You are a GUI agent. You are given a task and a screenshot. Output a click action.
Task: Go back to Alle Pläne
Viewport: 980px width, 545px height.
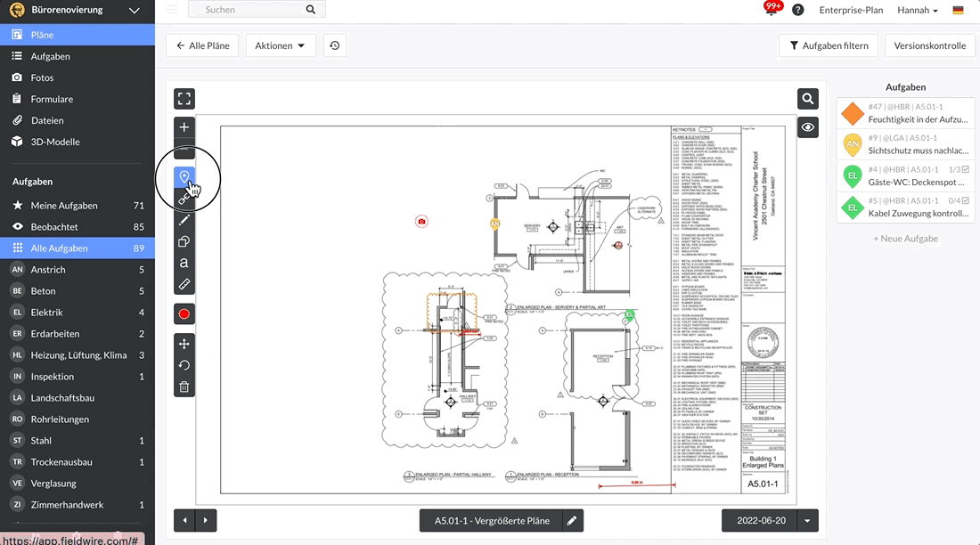point(202,45)
